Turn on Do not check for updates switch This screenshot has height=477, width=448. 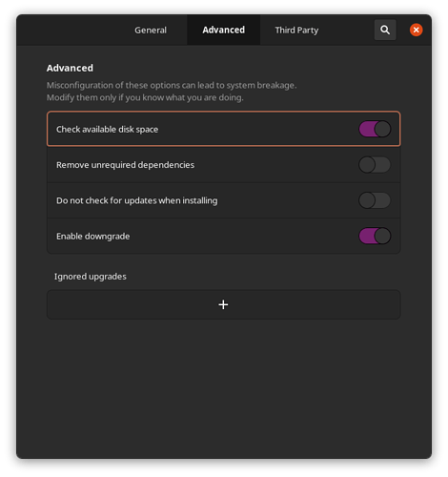[x=375, y=200]
